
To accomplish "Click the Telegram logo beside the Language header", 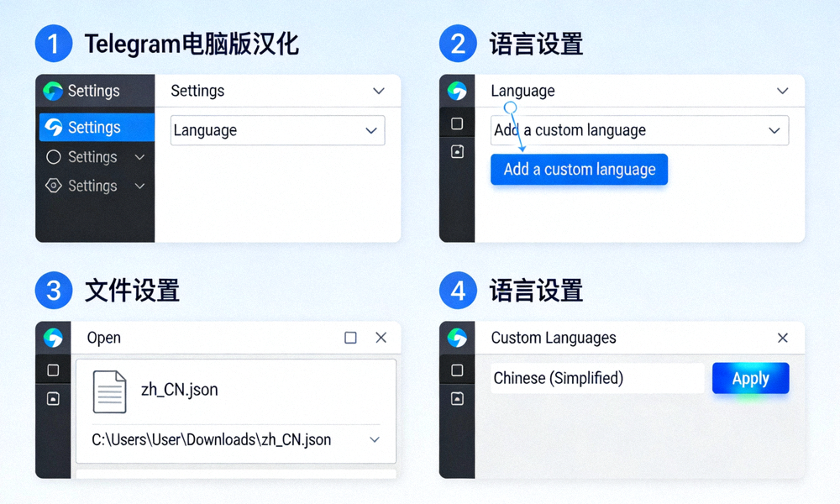I will tap(458, 91).
